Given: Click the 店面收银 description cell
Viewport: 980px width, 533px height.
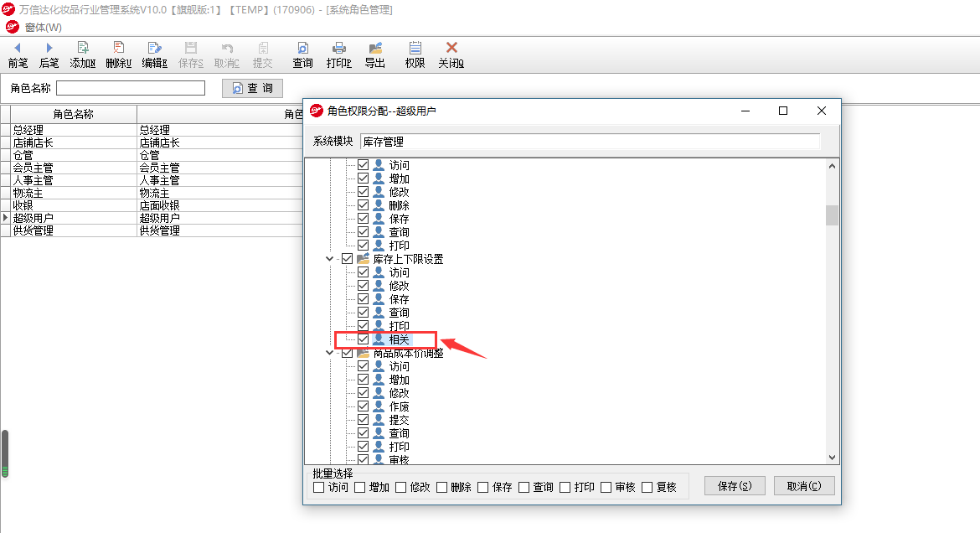Looking at the screenshot, I should coord(220,205).
